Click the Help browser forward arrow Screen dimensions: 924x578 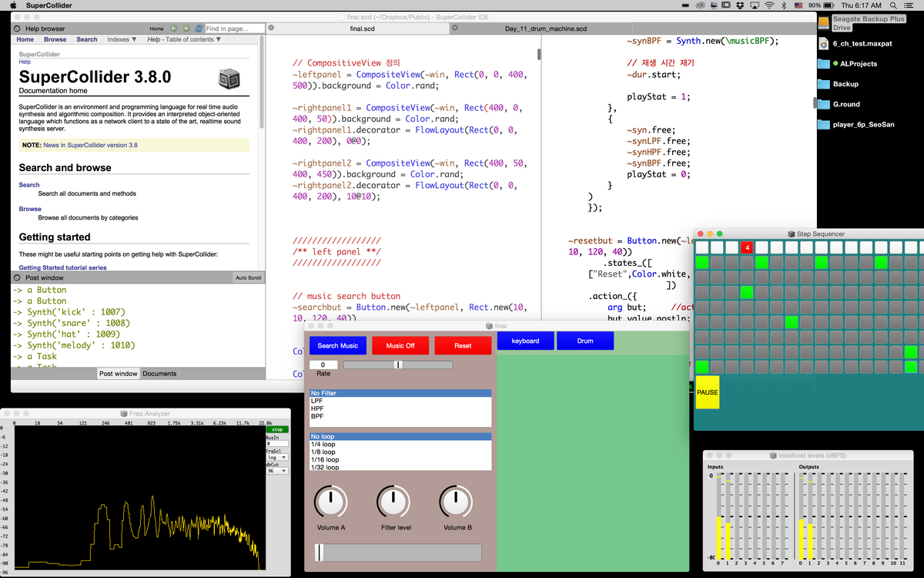click(186, 28)
